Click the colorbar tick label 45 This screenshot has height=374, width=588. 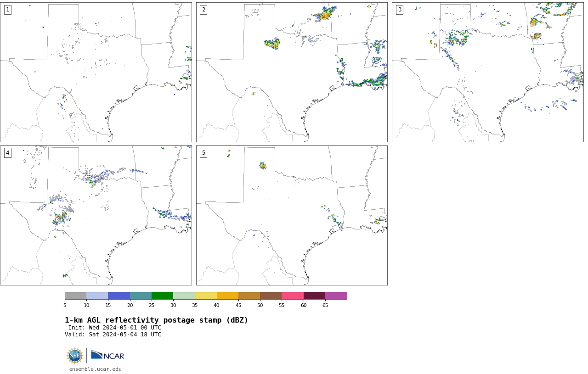[x=238, y=305]
